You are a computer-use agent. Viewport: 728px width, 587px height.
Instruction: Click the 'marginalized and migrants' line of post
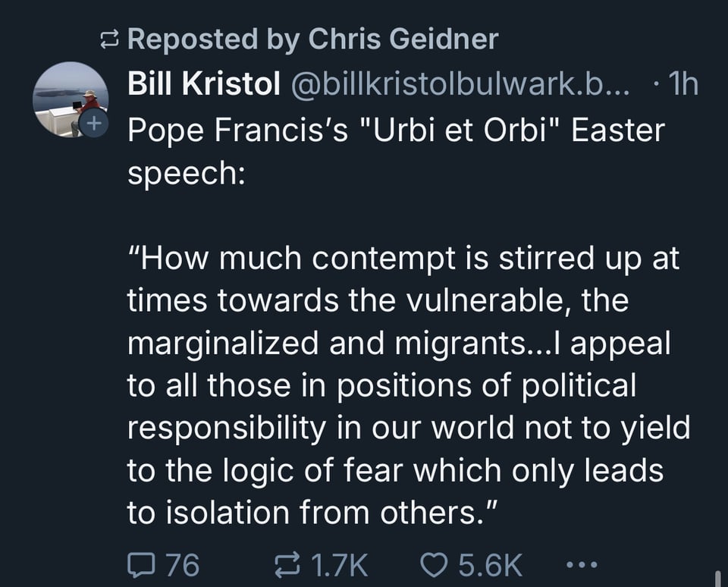click(x=399, y=344)
